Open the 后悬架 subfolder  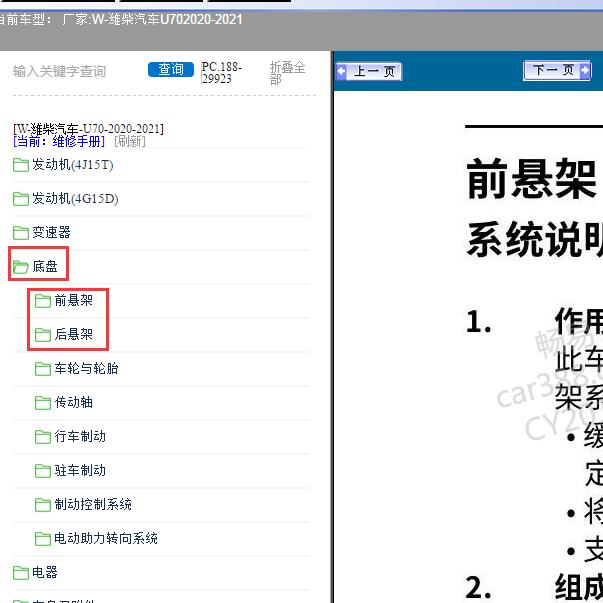click(x=73, y=334)
